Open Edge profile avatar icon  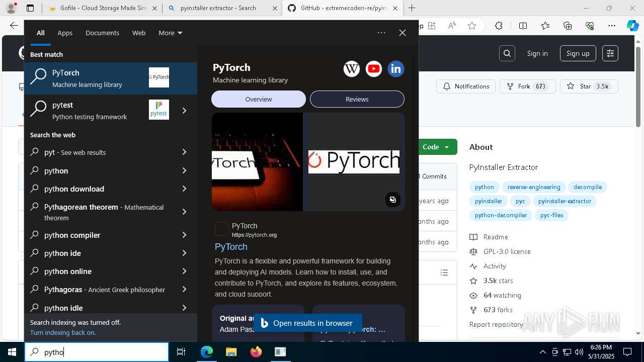[11, 8]
